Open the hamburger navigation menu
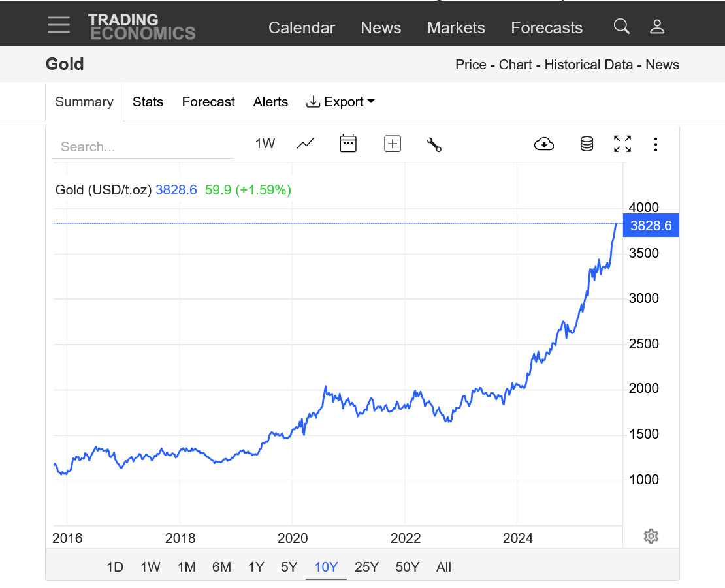This screenshot has width=725, height=588. point(59,25)
